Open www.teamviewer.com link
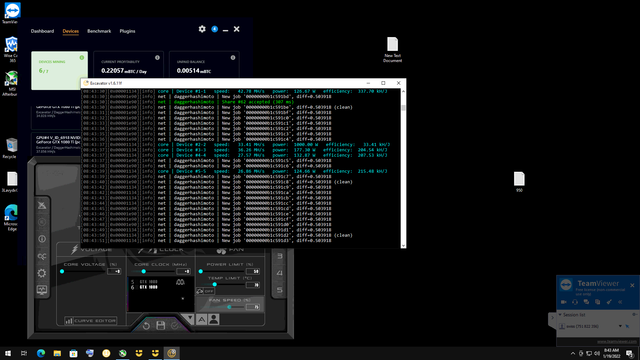The image size is (640, 360). tap(617, 341)
